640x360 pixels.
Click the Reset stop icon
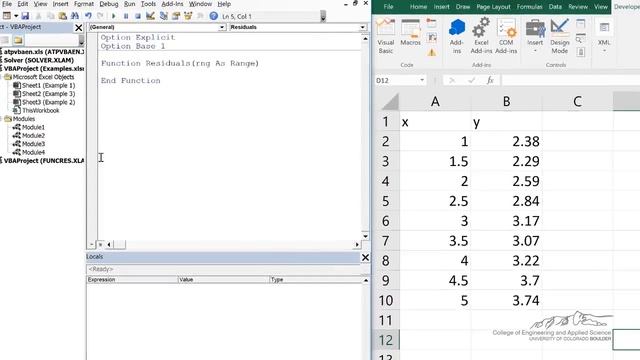(138, 16)
